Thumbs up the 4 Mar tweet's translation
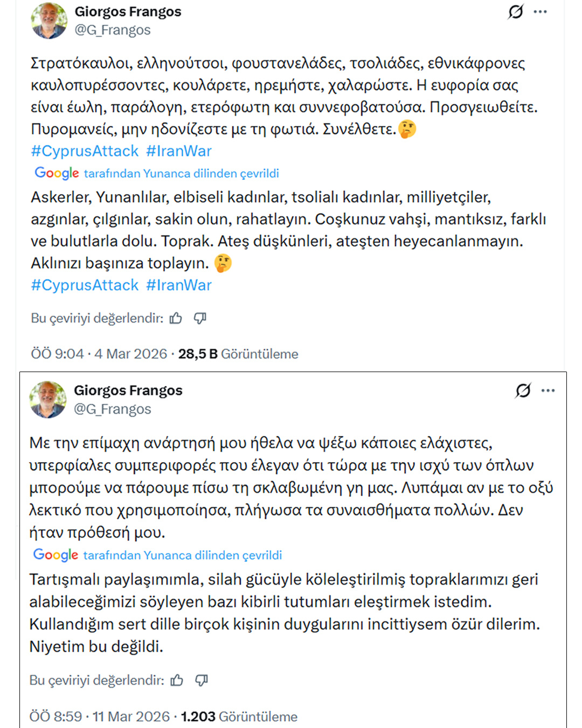The image size is (582, 728). coord(176,319)
